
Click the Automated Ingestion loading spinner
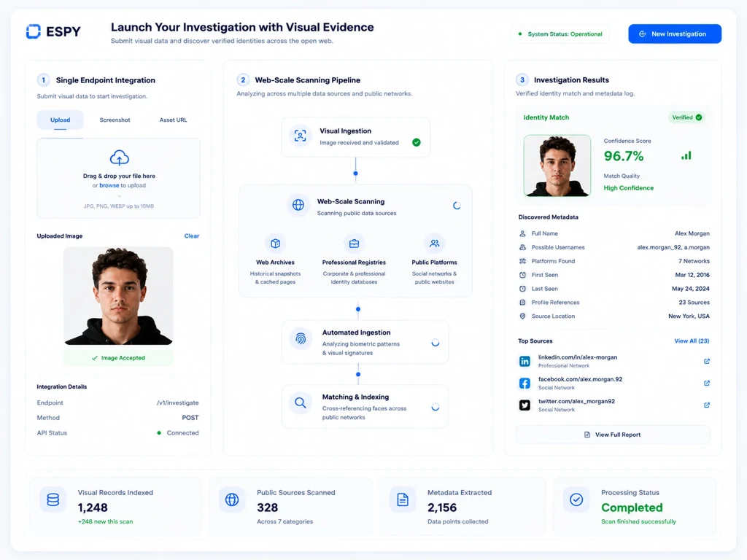[436, 343]
